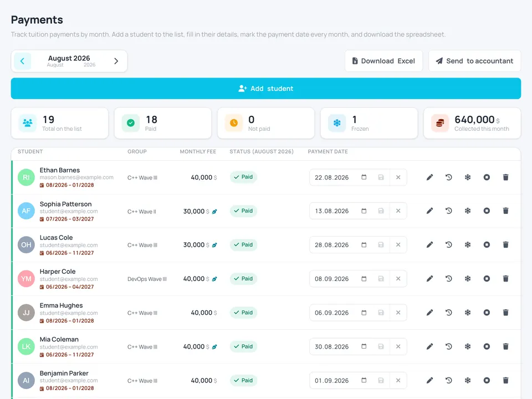
Task: Click Ethan Barnes avatar with initials RI
Action: click(x=26, y=177)
